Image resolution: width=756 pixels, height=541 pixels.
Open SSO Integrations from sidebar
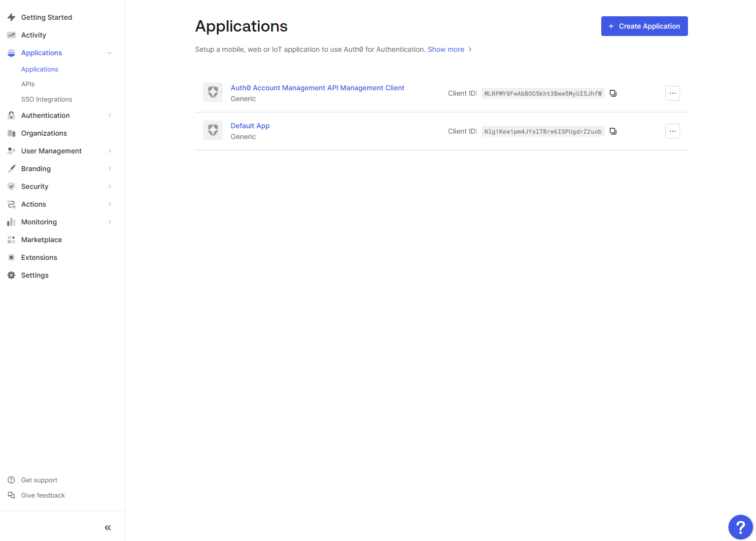tap(46, 99)
